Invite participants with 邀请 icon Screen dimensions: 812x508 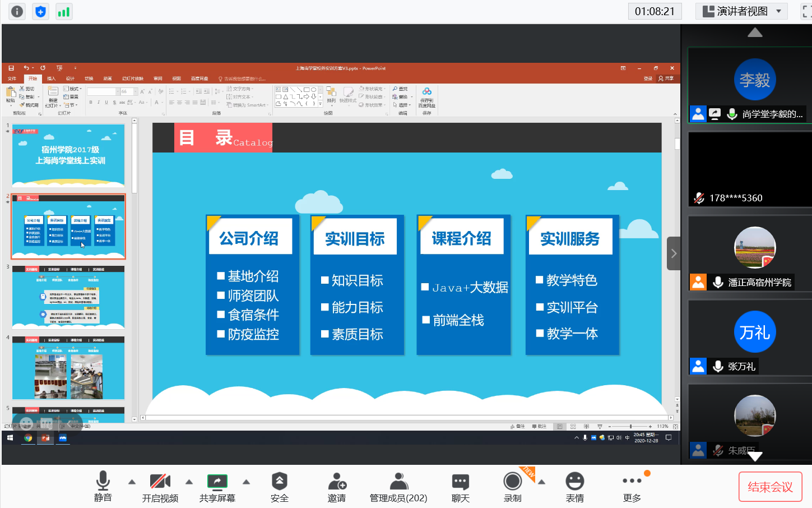(337, 487)
